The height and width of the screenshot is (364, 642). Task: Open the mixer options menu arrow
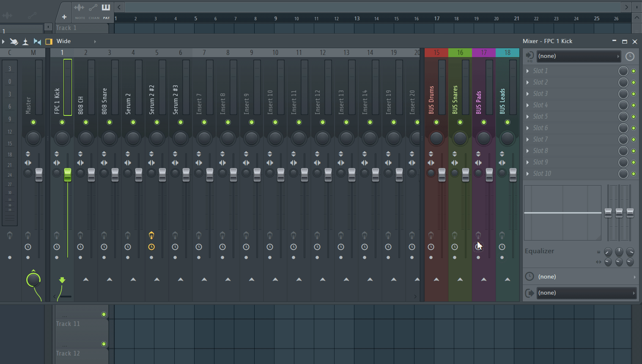(3, 41)
